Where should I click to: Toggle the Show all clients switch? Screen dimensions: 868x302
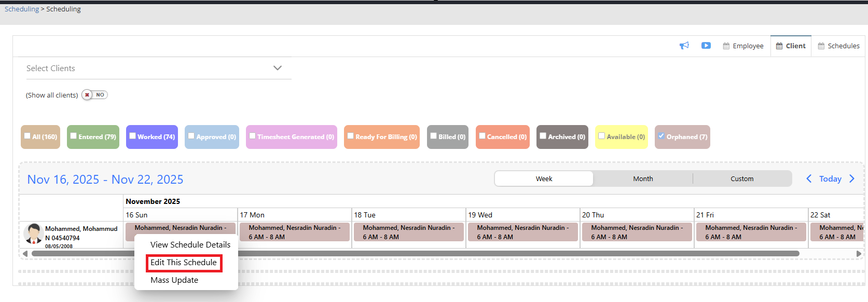94,95
